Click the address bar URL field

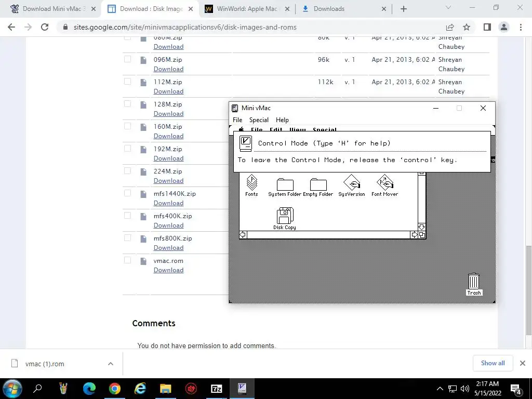[185, 27]
